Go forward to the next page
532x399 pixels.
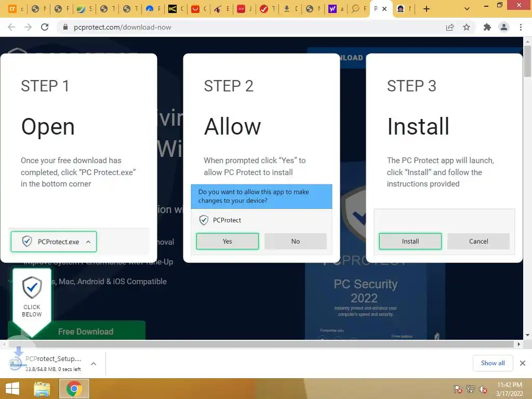coord(28,27)
